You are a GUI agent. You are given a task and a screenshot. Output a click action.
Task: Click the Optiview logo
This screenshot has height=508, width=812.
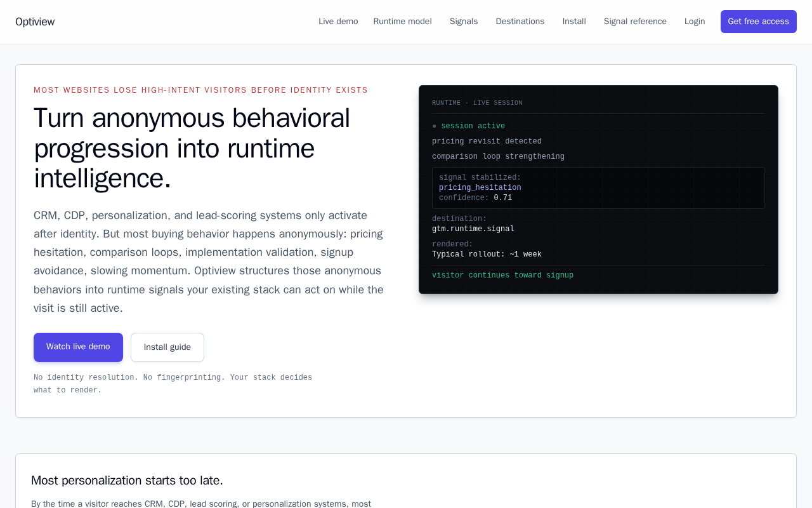click(x=35, y=22)
